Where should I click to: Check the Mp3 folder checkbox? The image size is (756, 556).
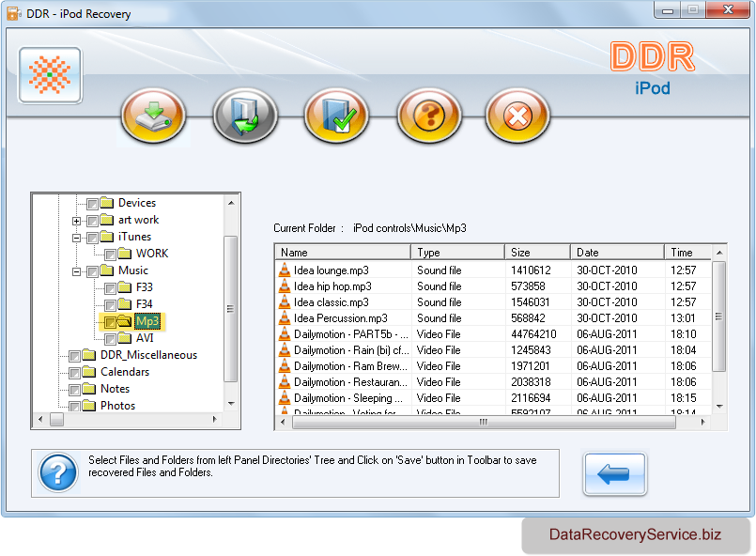click(x=111, y=322)
